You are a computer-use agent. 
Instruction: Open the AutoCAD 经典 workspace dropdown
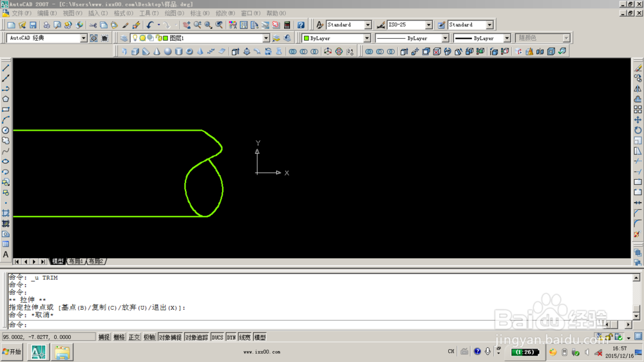click(x=83, y=38)
